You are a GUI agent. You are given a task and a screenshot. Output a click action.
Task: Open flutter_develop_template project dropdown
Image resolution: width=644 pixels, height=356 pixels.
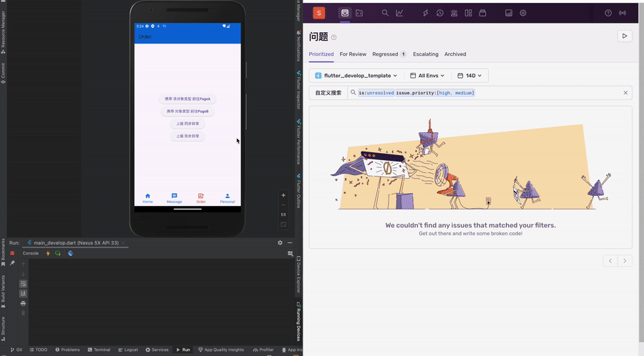356,76
